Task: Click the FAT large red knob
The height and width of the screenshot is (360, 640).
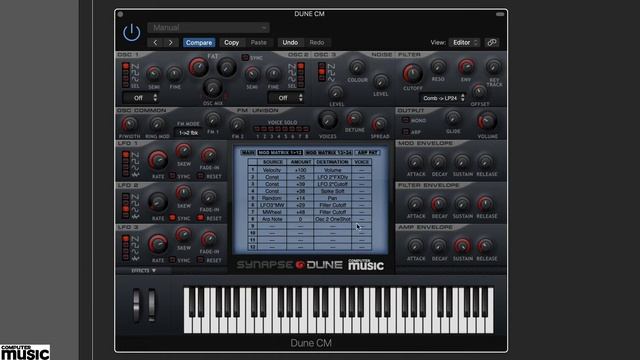Action: [x=199, y=67]
